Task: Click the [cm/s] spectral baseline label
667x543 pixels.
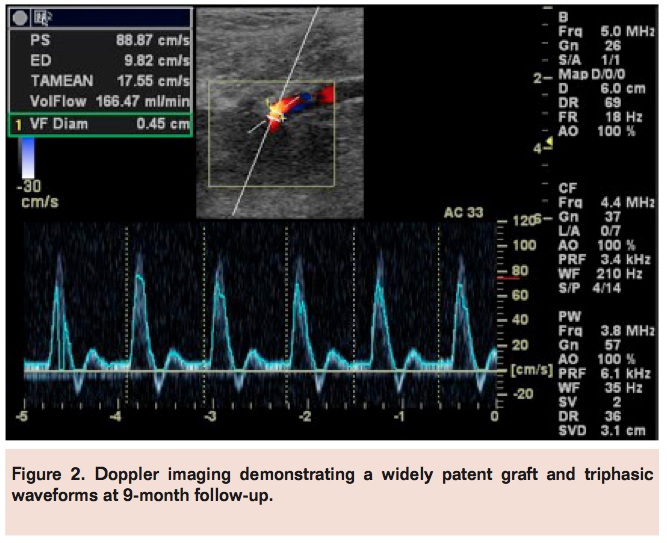Action: 530,371
